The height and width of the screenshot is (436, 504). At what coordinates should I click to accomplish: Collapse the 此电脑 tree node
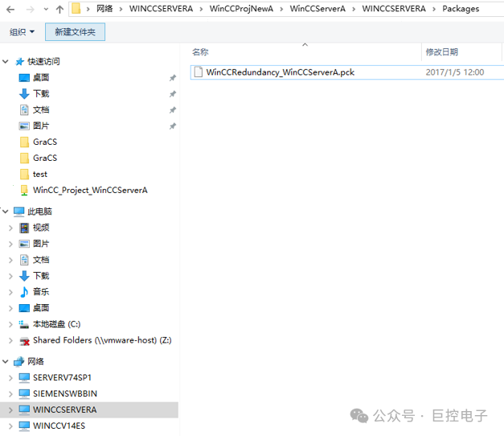point(6,212)
